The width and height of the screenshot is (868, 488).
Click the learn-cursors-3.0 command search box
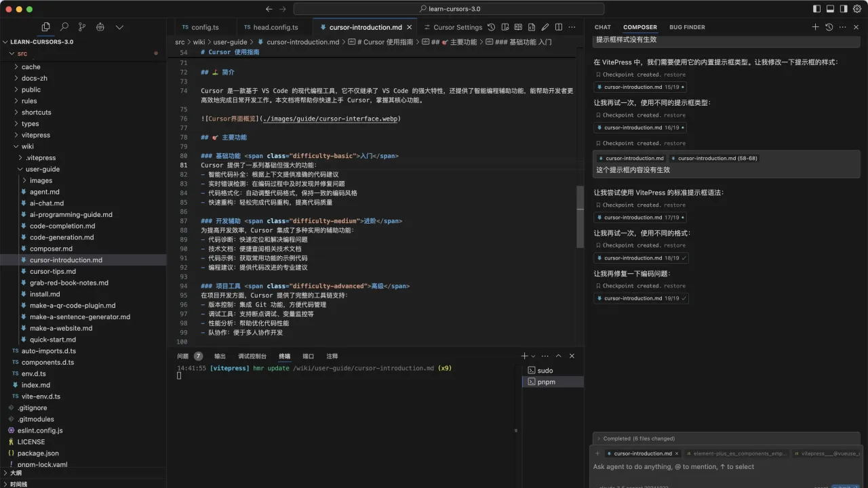pos(449,9)
